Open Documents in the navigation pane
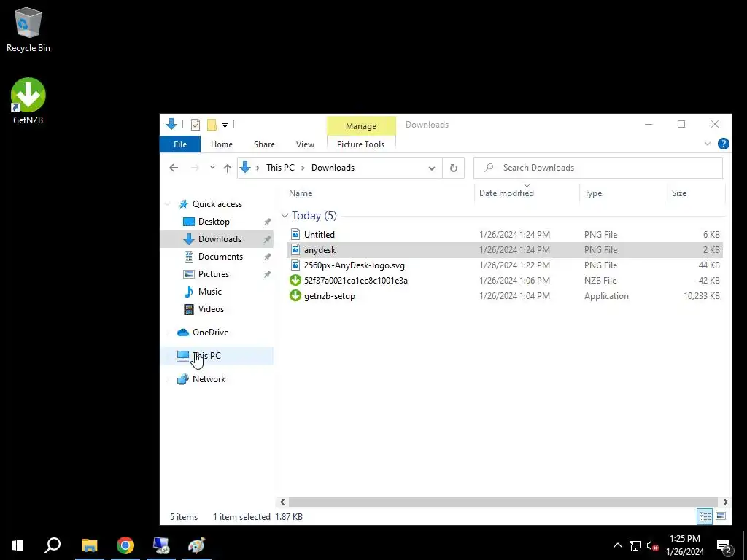This screenshot has width=747, height=560. coord(220,257)
